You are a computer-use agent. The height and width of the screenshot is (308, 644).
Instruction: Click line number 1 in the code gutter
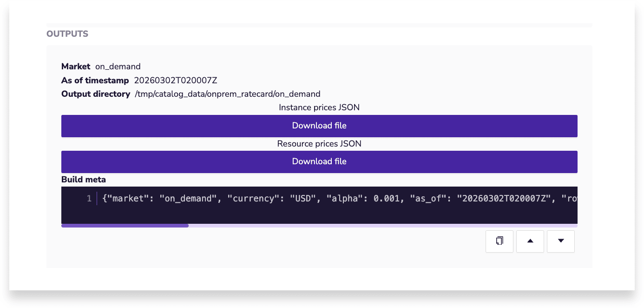tap(89, 199)
